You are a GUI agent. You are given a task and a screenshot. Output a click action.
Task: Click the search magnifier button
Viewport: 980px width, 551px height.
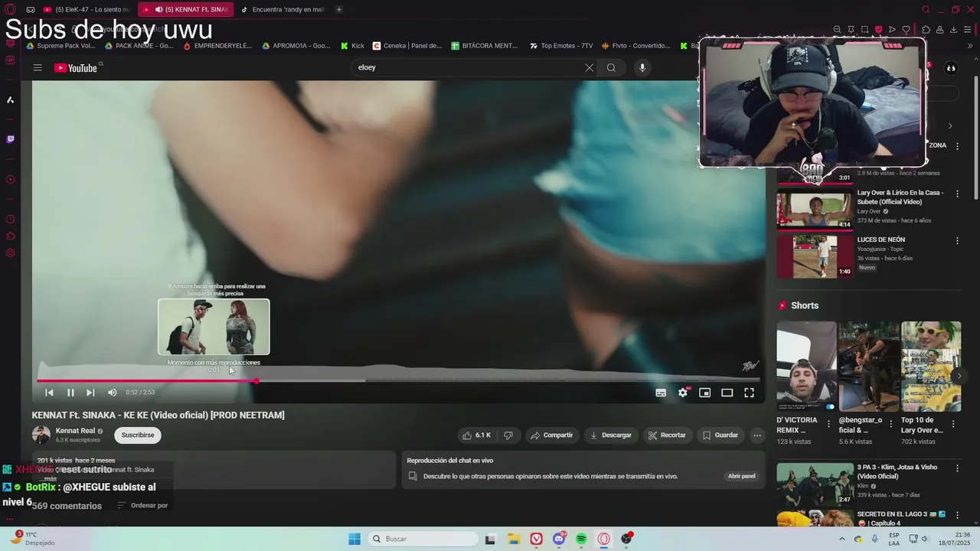pos(611,67)
